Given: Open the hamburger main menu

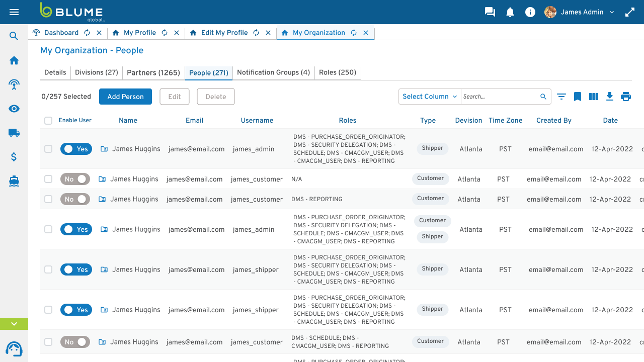Looking at the screenshot, I should (14, 12).
